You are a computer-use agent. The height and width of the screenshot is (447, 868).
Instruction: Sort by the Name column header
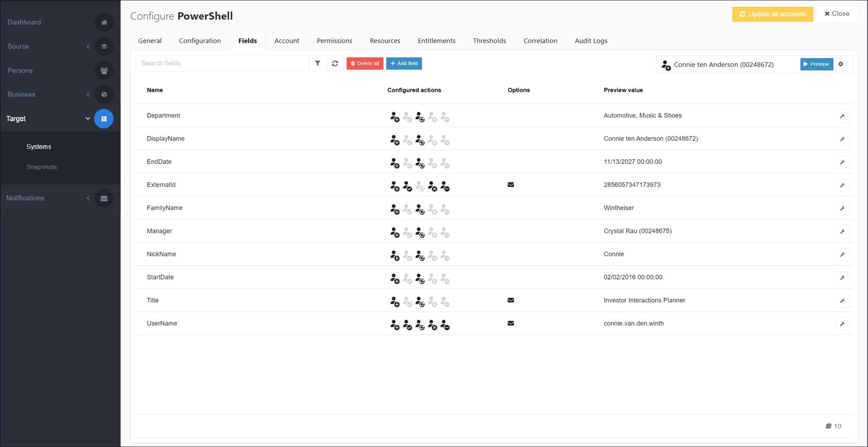pos(155,90)
